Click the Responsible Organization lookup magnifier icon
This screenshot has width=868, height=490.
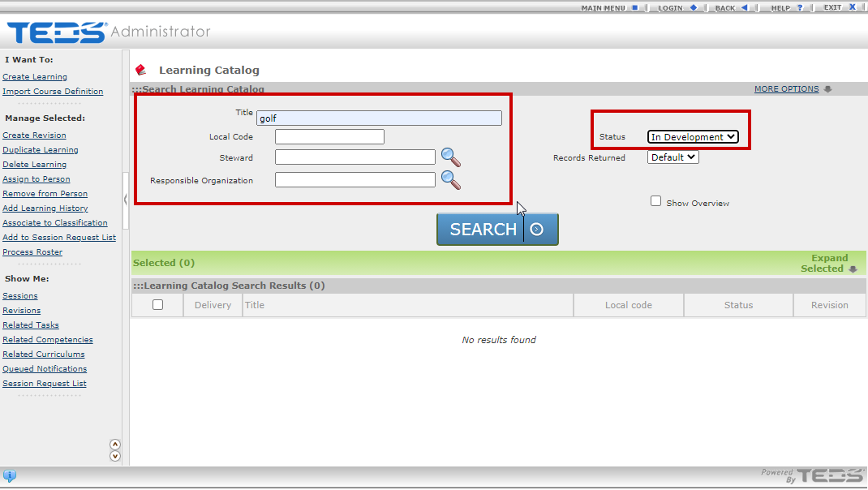pyautogui.click(x=450, y=180)
